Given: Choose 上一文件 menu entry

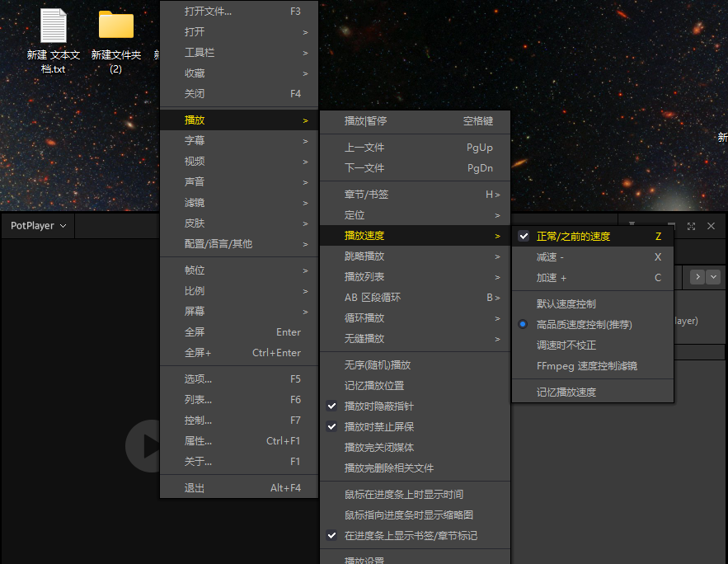Looking at the screenshot, I should pyautogui.click(x=415, y=148).
